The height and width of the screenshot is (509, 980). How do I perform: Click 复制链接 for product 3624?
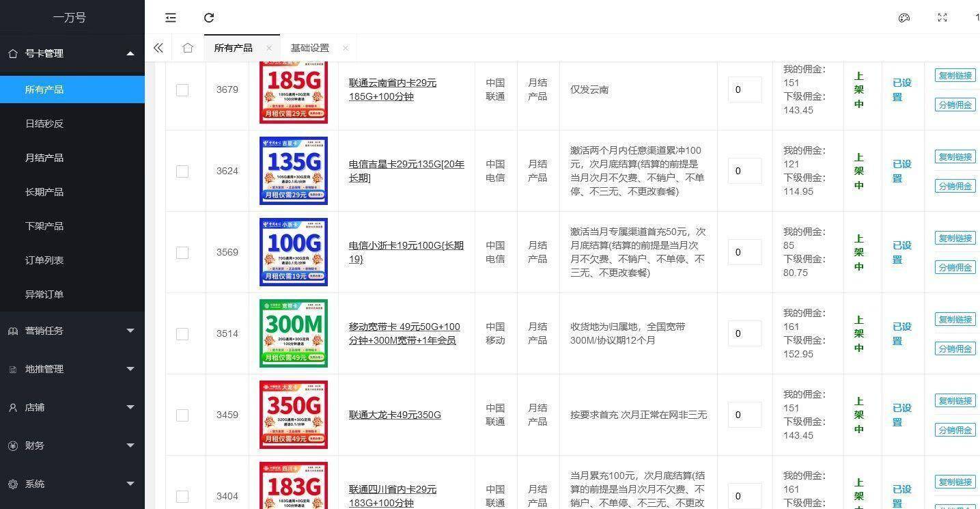click(955, 157)
